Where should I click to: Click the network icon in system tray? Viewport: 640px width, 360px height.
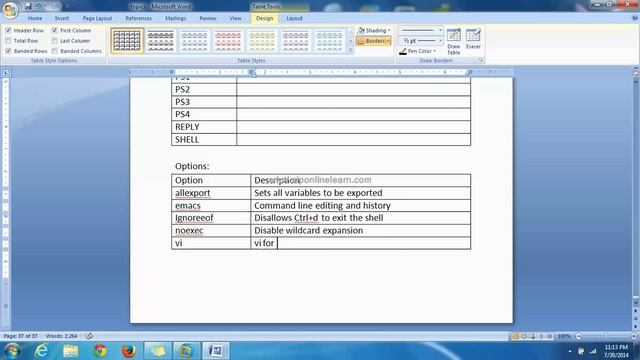[593, 351]
